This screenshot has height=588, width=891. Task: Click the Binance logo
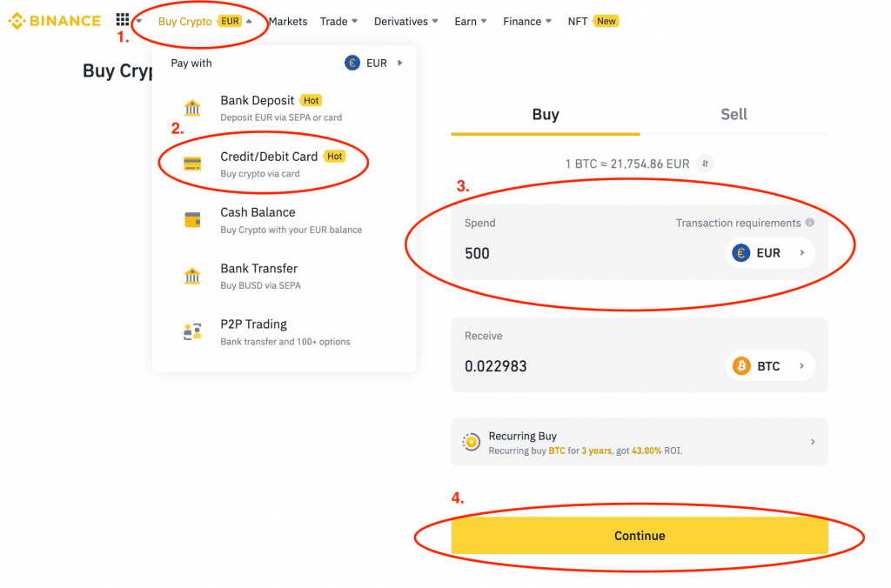pos(54,21)
